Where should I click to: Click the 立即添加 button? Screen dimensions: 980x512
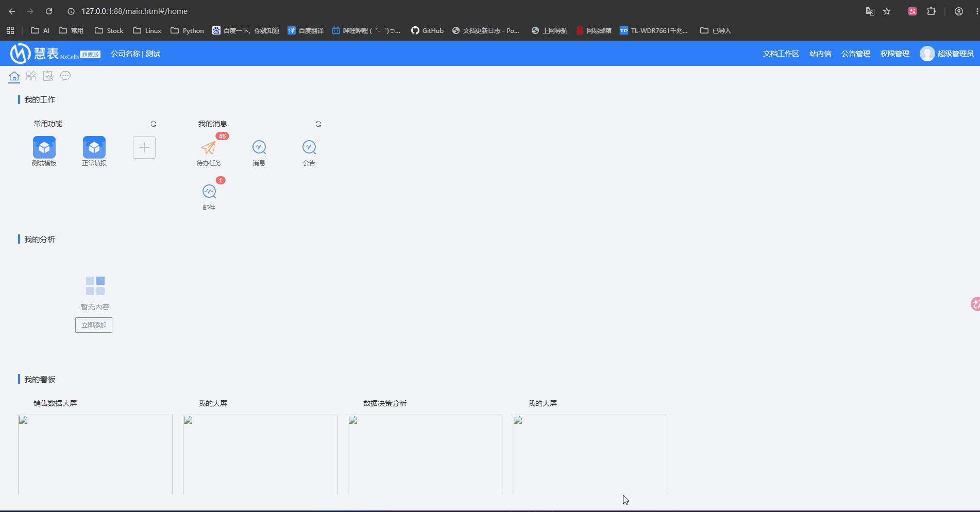point(94,325)
